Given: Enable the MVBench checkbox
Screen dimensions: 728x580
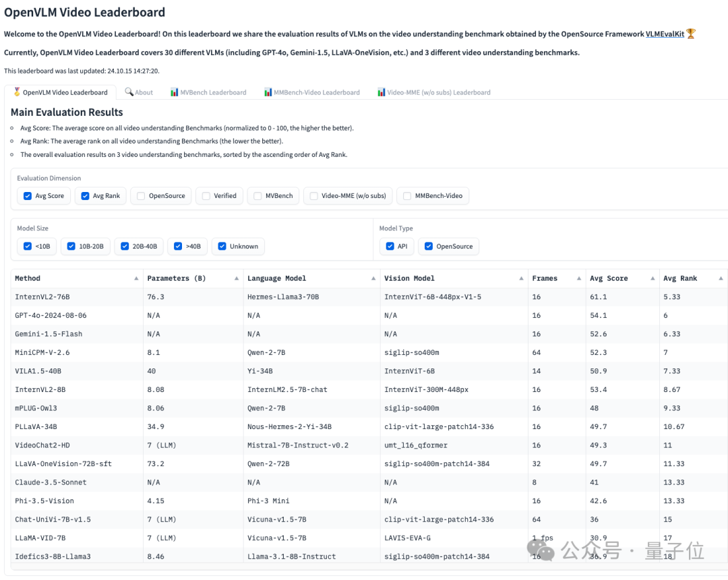Looking at the screenshot, I should (x=257, y=196).
